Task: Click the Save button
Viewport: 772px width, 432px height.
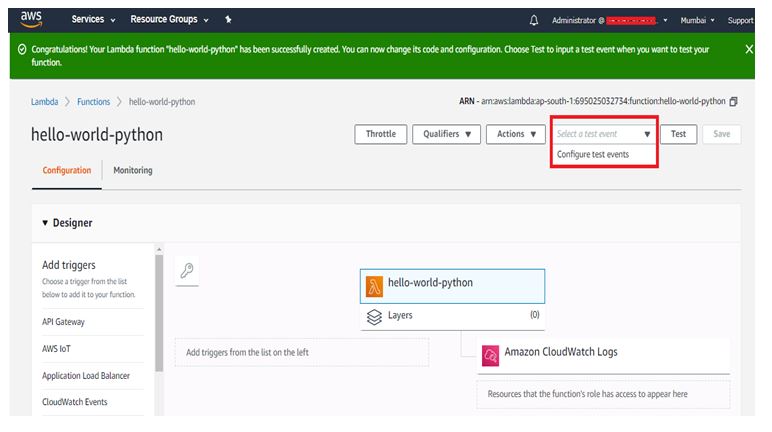Action: (x=721, y=134)
